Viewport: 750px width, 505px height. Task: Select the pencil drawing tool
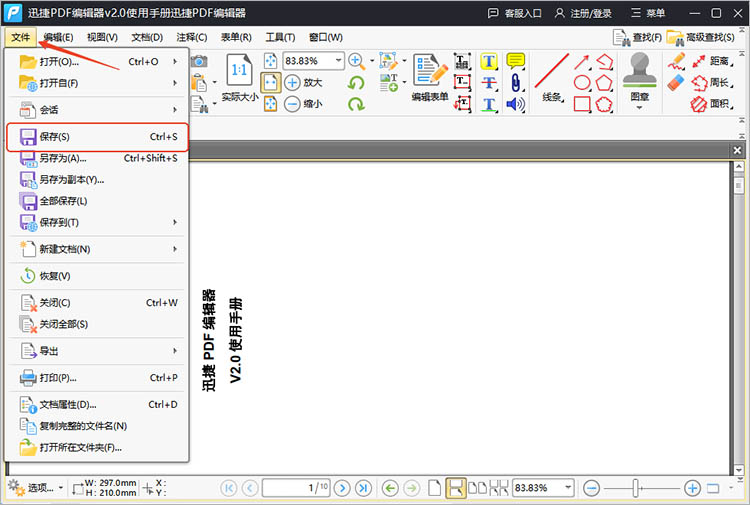tap(676, 61)
